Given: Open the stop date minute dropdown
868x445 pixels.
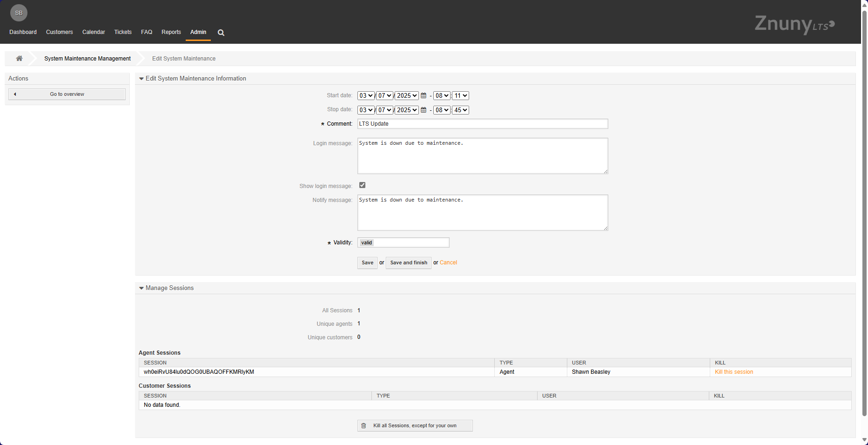Looking at the screenshot, I should (460, 110).
